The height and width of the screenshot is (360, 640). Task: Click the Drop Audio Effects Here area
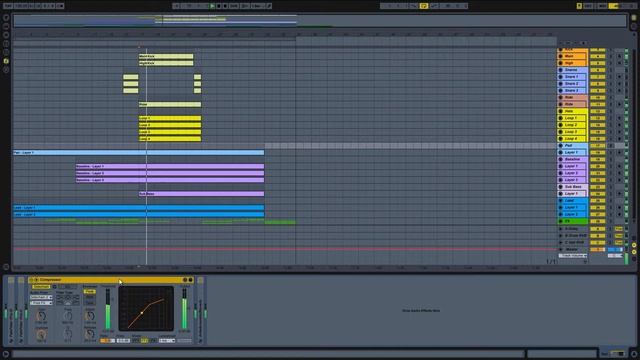click(421, 311)
